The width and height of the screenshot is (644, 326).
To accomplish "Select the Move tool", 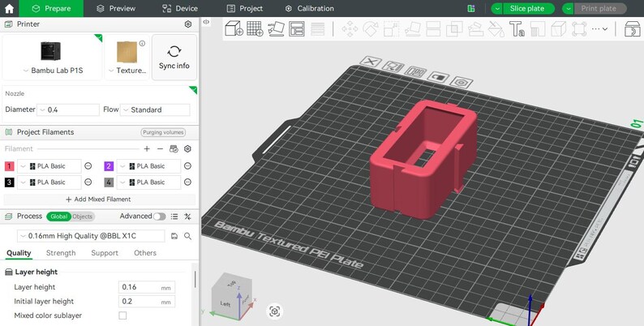I will pos(350,29).
